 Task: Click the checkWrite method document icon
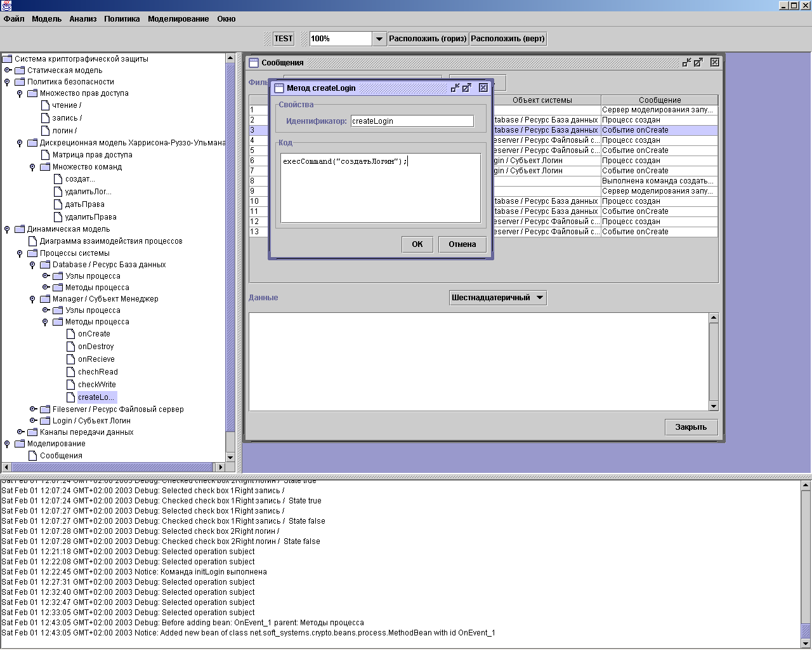point(70,385)
